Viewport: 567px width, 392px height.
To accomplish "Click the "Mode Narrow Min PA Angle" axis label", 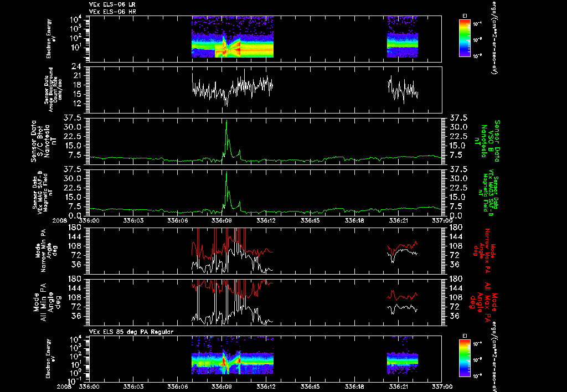I will point(46,251).
